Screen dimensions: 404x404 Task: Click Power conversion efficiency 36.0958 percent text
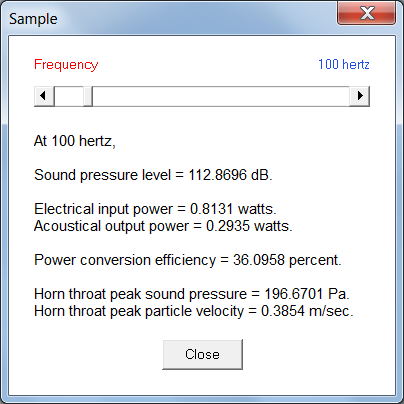point(188,260)
